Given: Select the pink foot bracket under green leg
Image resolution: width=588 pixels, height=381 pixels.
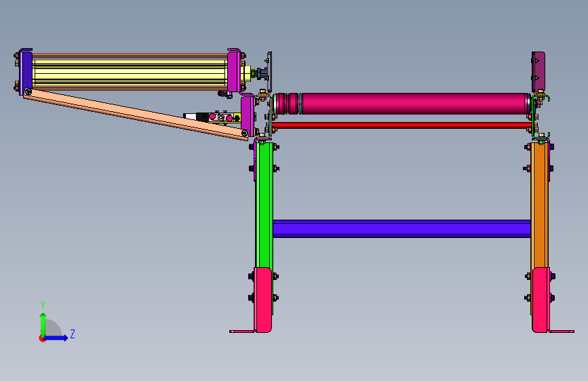Looking at the screenshot, I should point(263,300).
